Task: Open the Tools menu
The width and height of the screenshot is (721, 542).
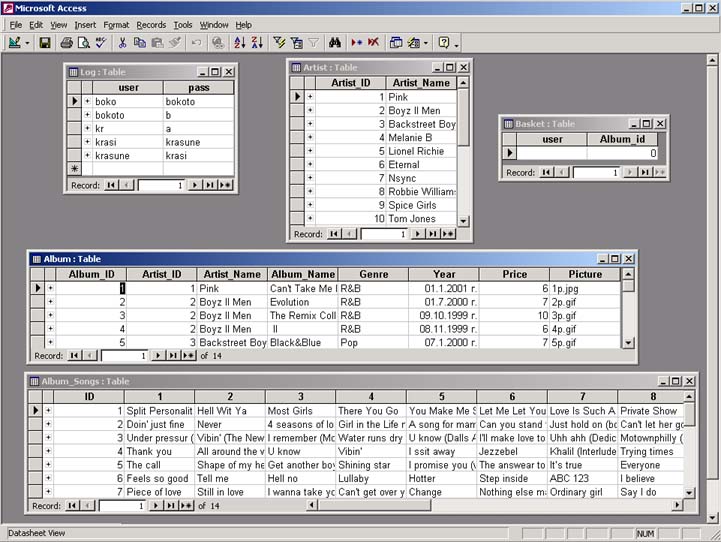Action: (183, 24)
